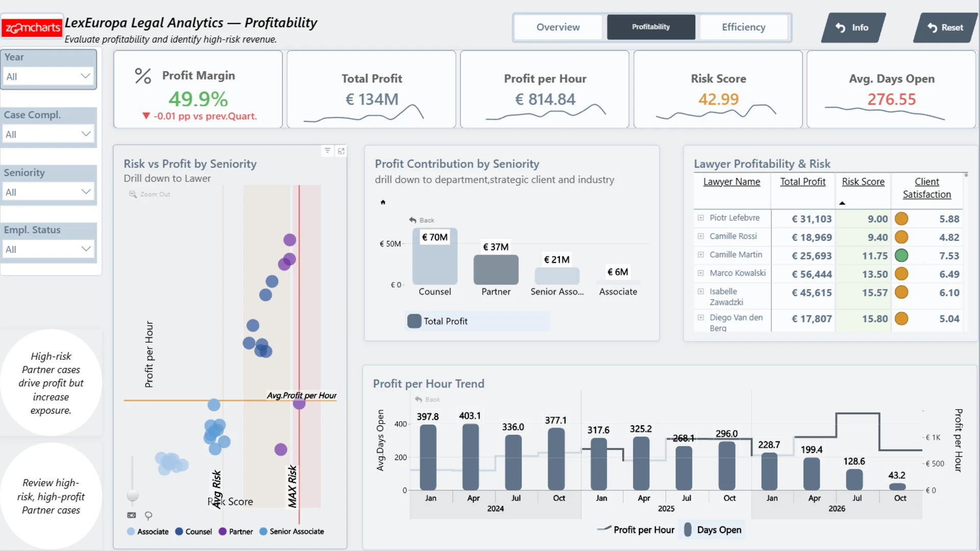Click the Back arrow in Profit per Hour Trend
This screenshot has width=980, height=551.
pos(419,399)
